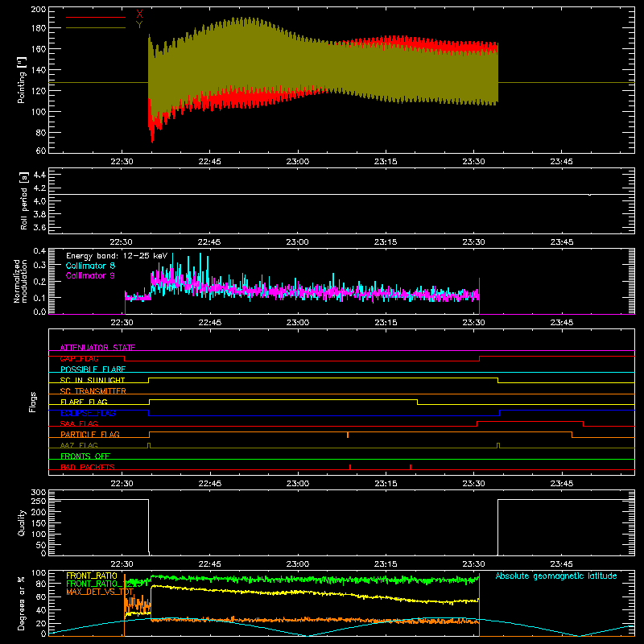Click the '23:15' label under Roll period plot
This screenshot has height=644, width=644.
386,242
